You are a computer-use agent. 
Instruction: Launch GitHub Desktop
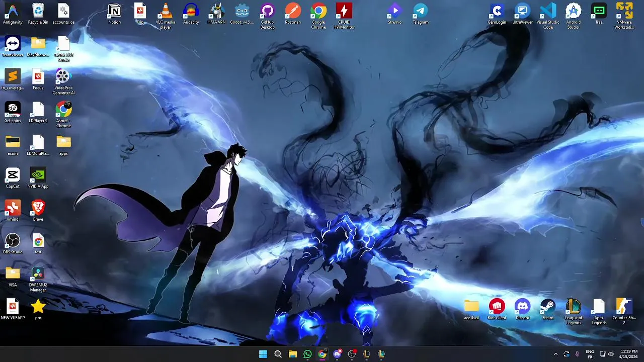(x=267, y=16)
